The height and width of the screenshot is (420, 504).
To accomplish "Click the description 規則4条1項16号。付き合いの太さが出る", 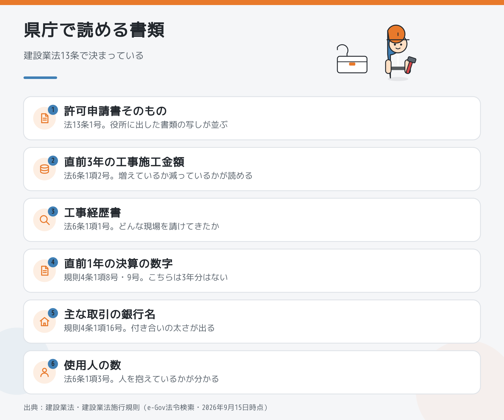I will point(139,328).
